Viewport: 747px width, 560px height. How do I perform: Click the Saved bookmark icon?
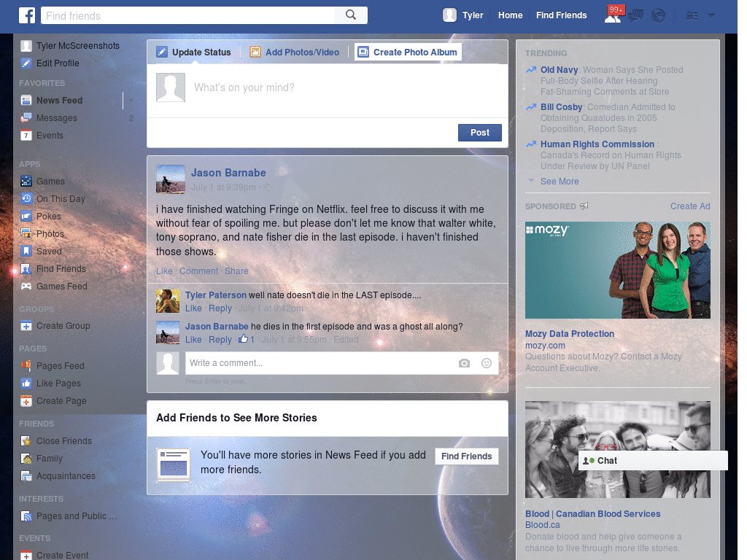pos(26,251)
